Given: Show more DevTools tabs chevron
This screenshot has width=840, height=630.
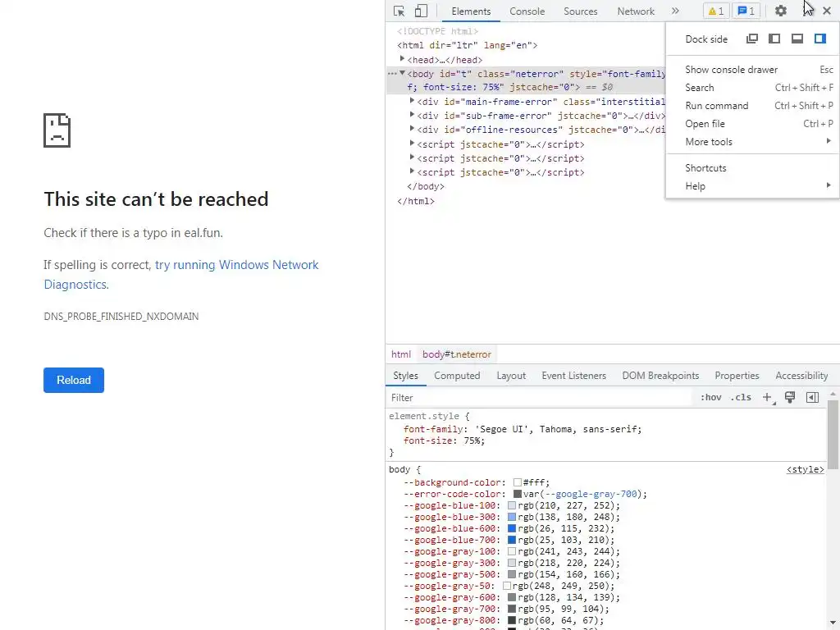Looking at the screenshot, I should pos(675,11).
